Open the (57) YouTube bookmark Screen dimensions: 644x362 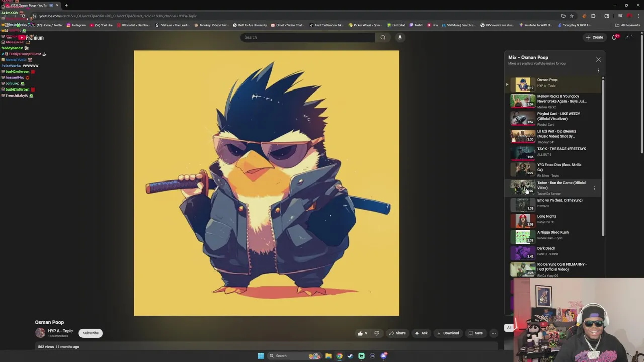coord(101,25)
